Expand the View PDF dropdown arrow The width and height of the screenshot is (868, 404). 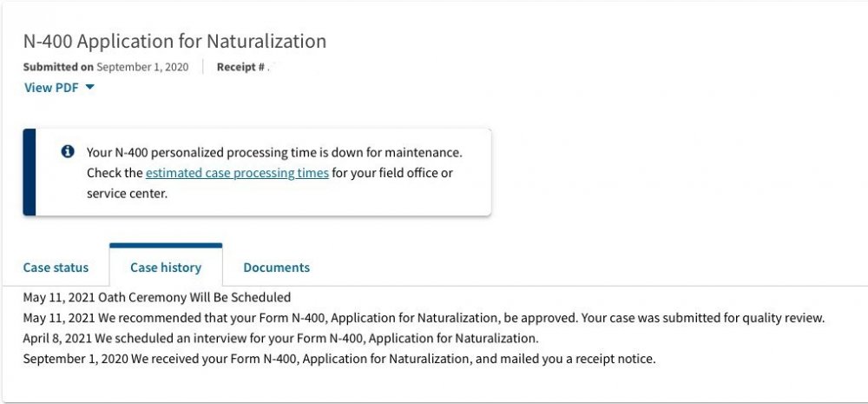click(x=89, y=88)
